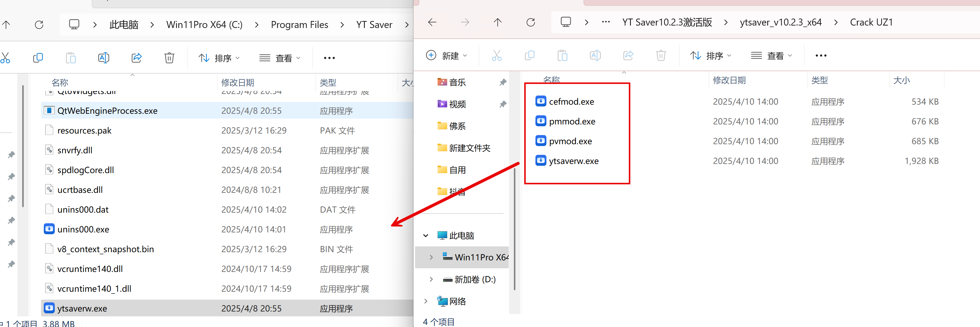Image resolution: width=980 pixels, height=327 pixels.
Task: Open the three-dot more menu in right toolbar
Action: (821, 56)
